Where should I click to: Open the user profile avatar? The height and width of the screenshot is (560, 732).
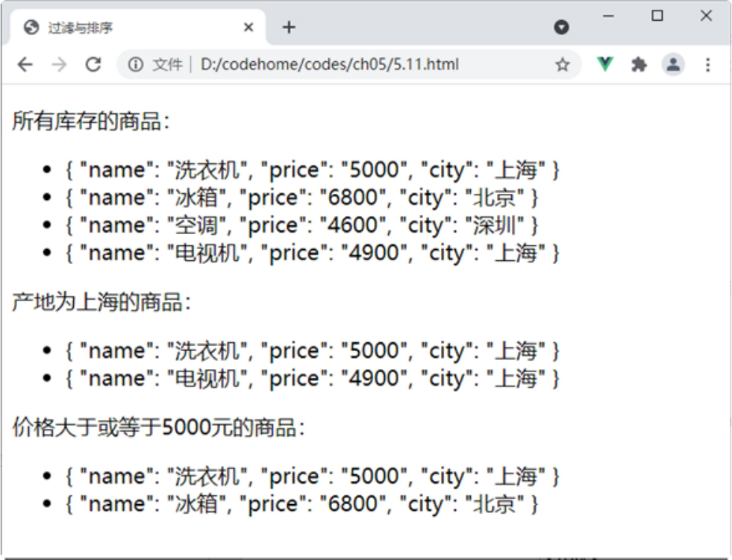[x=673, y=65]
